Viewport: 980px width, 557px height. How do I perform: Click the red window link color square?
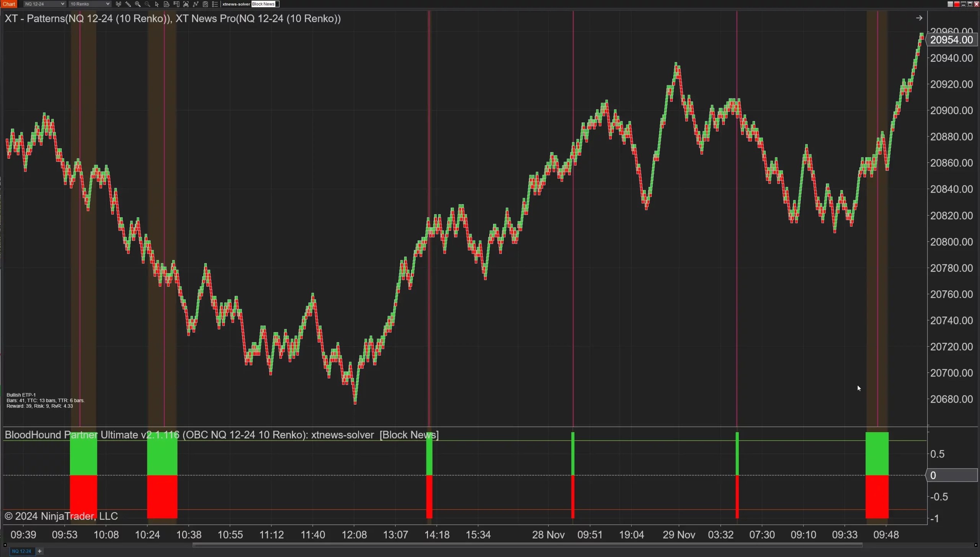957,4
